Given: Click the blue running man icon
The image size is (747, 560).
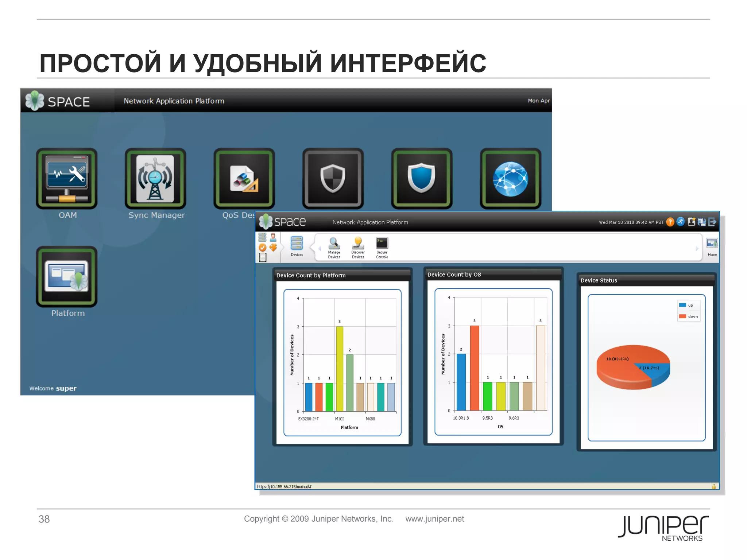Looking at the screenshot, I should point(681,222).
